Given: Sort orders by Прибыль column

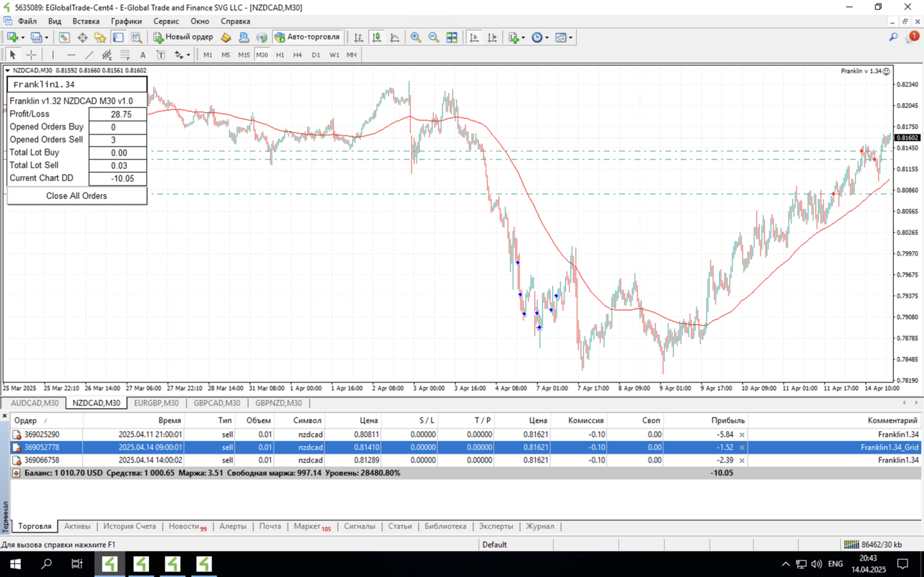Looking at the screenshot, I should (x=728, y=421).
